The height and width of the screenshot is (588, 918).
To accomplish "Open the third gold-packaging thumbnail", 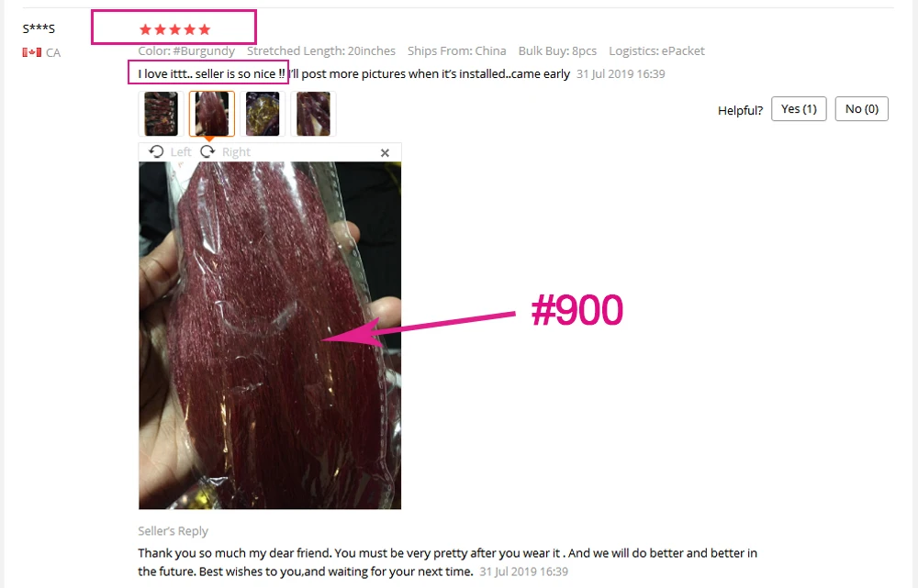I will click(x=263, y=114).
